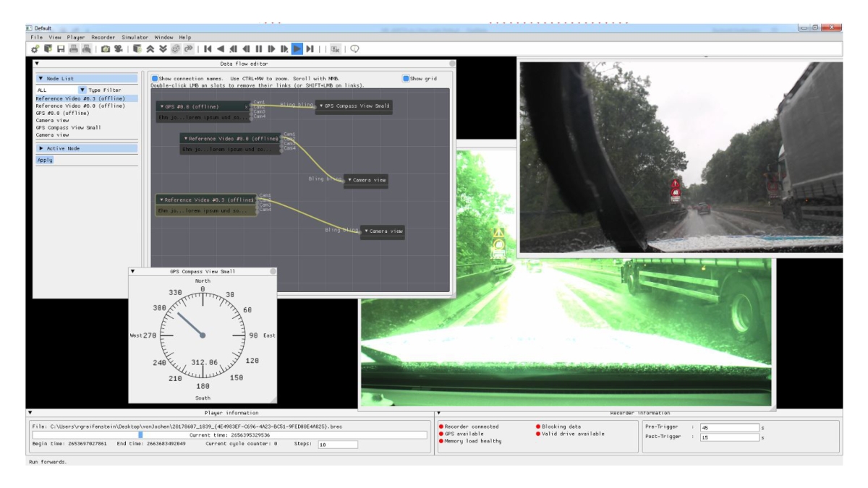Click the Pre-Trigger input field
Image resolution: width=868 pixels, height=488 pixels.
[x=729, y=427]
